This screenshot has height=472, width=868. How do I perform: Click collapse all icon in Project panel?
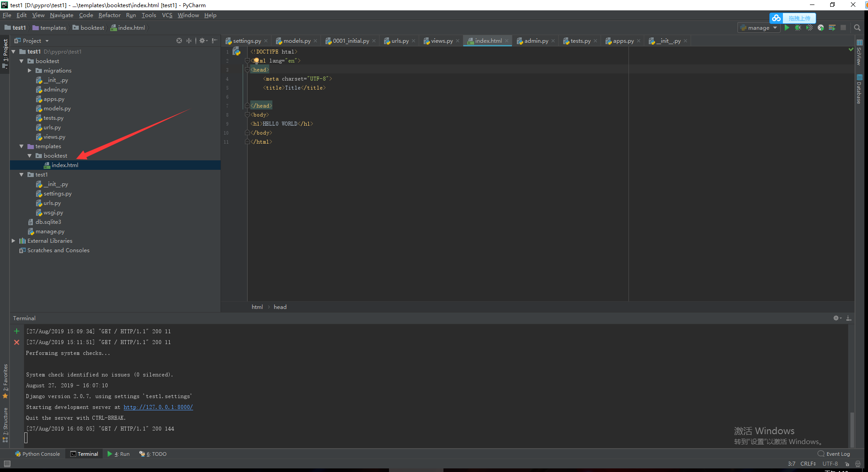[189, 41]
